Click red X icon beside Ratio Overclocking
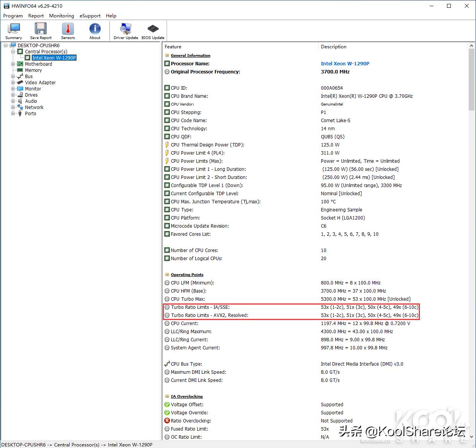Screen dimensions: 476x448 coord(167,421)
